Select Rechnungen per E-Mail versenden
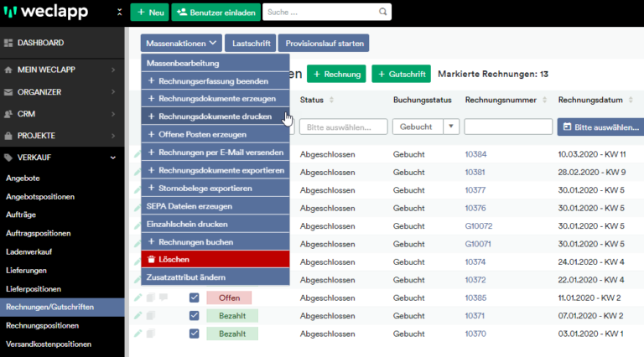The image size is (644, 357). [x=216, y=153]
